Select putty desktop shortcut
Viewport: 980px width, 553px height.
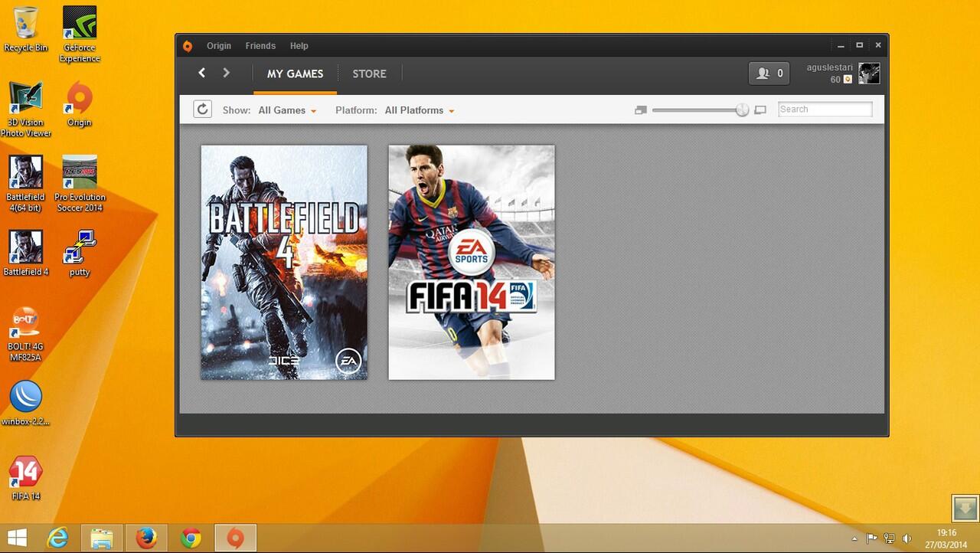coord(80,253)
